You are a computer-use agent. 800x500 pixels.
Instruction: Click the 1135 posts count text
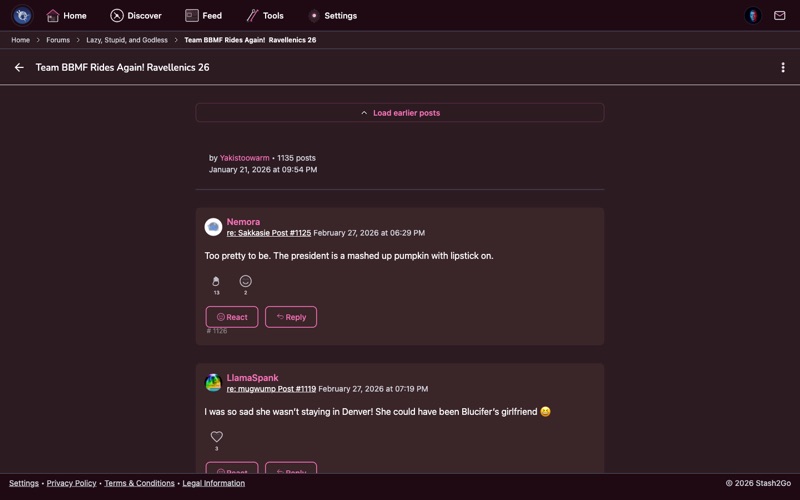click(296, 158)
